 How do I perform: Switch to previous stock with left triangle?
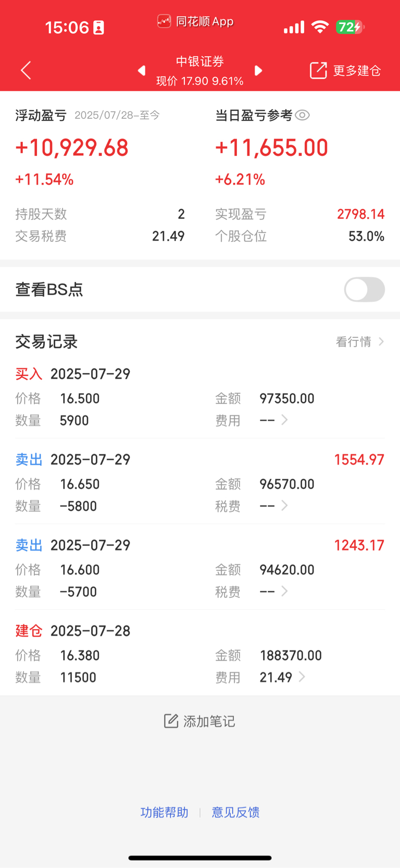(141, 70)
